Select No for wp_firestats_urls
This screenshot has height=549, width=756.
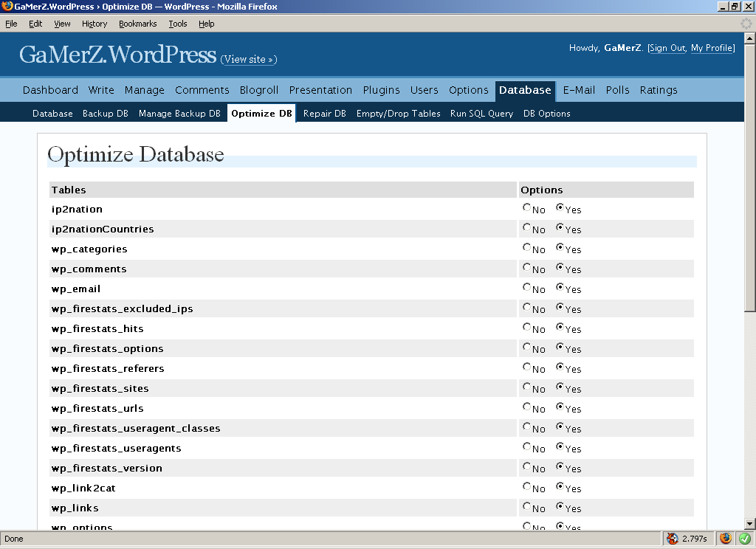(526, 407)
